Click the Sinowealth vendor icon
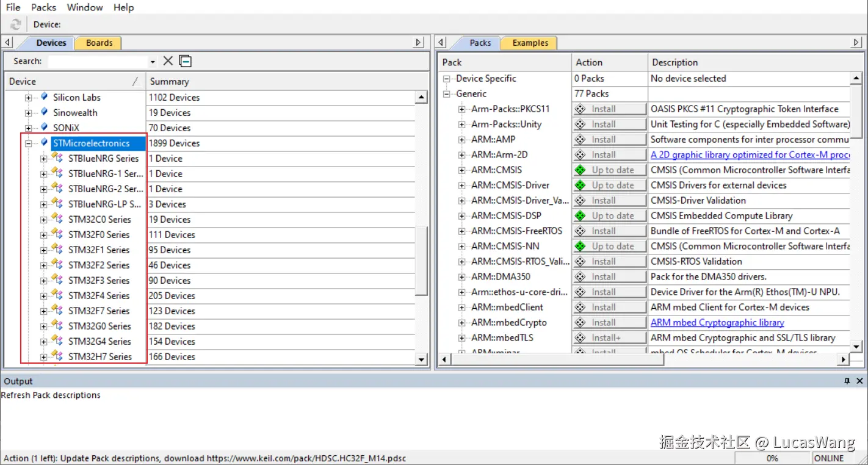The width and height of the screenshot is (868, 465). coord(44,112)
